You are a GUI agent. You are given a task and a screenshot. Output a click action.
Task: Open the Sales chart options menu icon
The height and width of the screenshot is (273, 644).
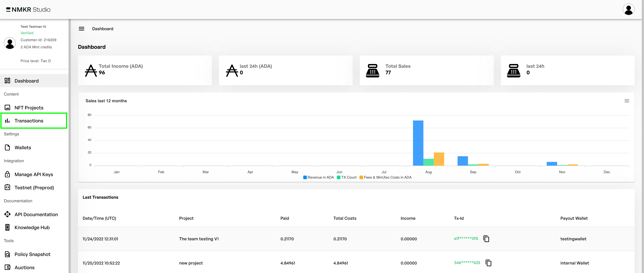pyautogui.click(x=627, y=101)
